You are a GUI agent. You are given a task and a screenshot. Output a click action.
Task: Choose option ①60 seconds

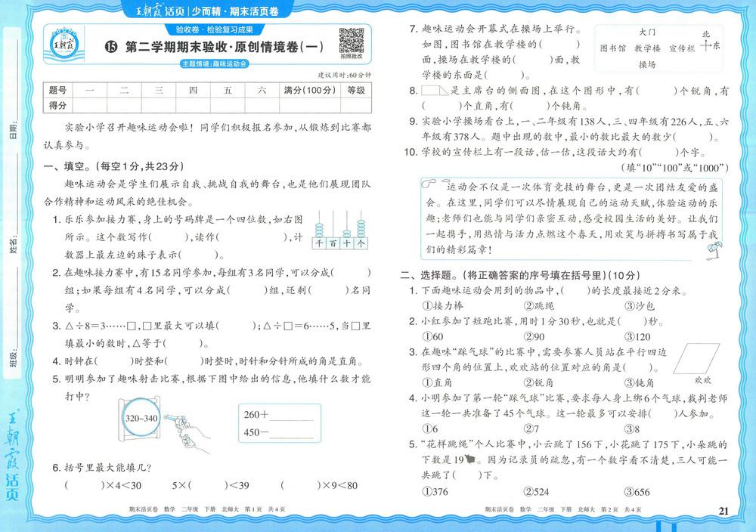(432, 337)
